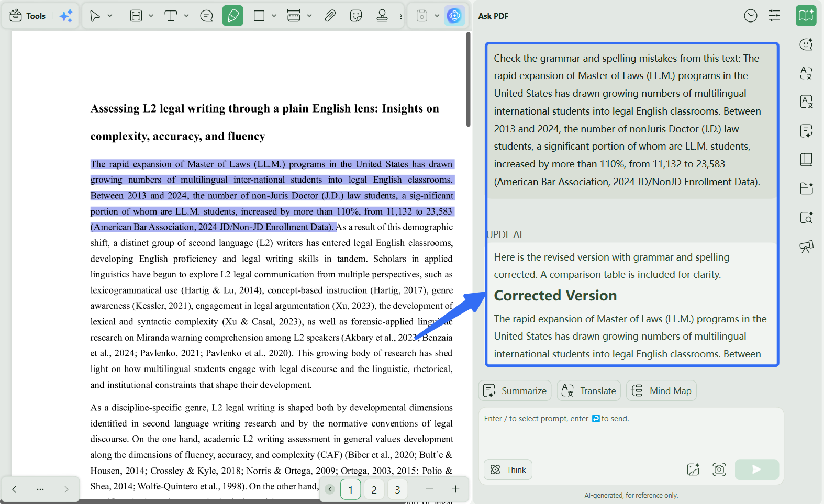Select the stamp tool
The height and width of the screenshot is (504, 824).
[382, 16]
